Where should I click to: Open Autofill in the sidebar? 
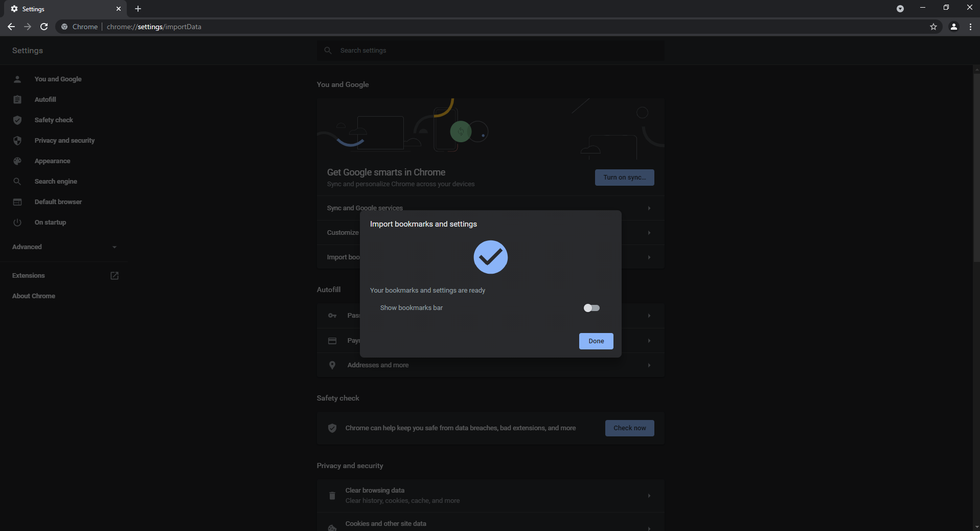point(45,100)
